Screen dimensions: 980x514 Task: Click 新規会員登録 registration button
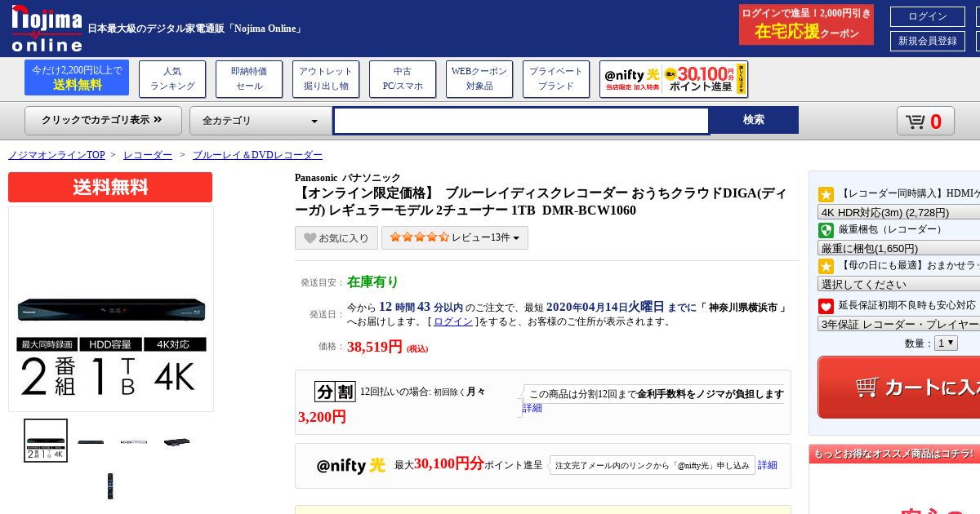[928, 41]
